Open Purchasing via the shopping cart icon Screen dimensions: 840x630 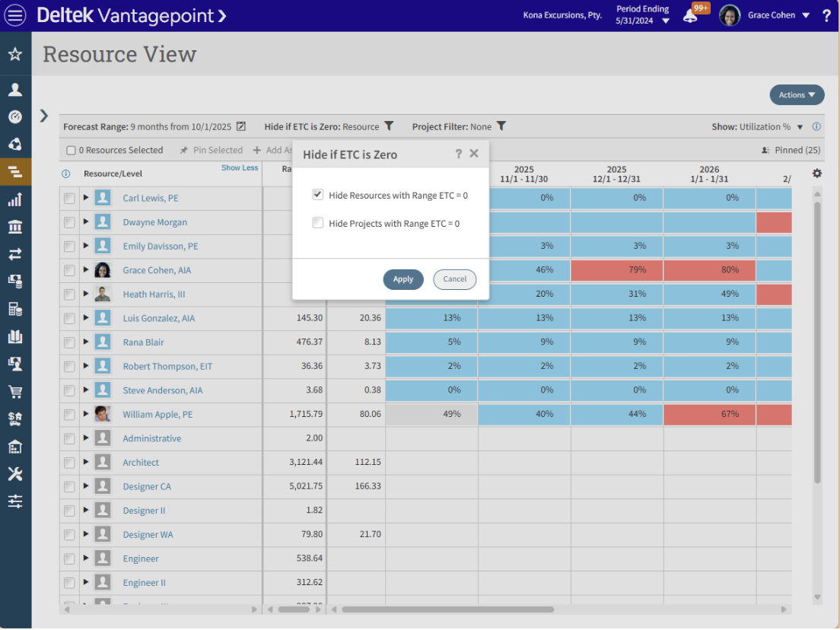(15, 391)
